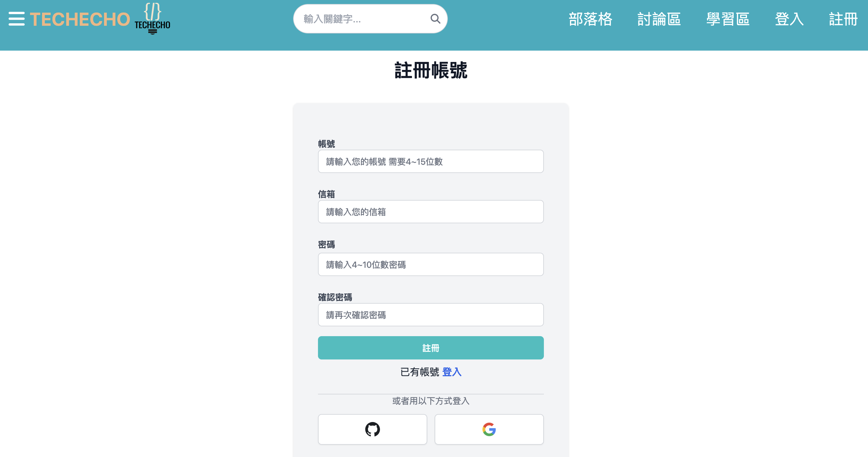Image resolution: width=868 pixels, height=457 pixels.
Task: Sign in with the Google icon
Action: pyautogui.click(x=489, y=429)
